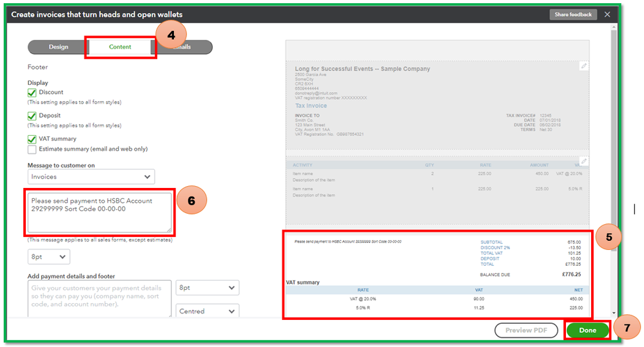The image size is (644, 347).
Task: Click 'Message to customer on' label
Action: click(x=61, y=165)
